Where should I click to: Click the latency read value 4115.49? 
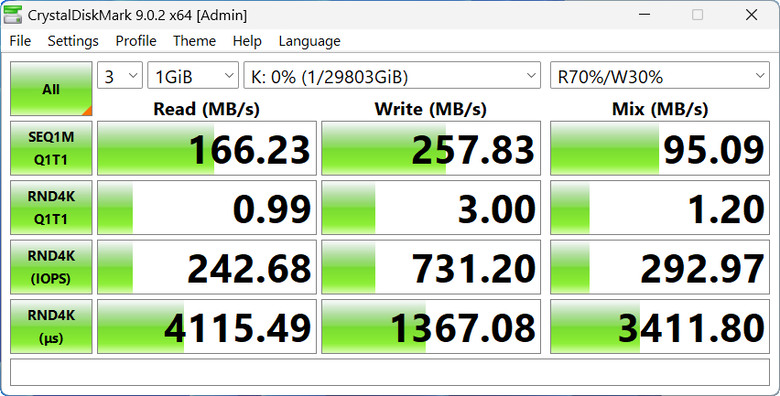[207, 326]
